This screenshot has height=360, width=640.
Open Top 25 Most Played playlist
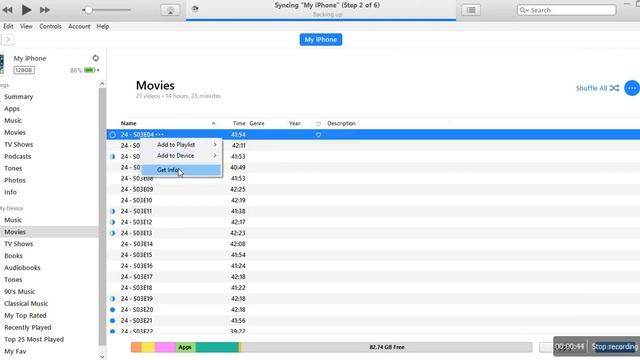click(x=34, y=339)
